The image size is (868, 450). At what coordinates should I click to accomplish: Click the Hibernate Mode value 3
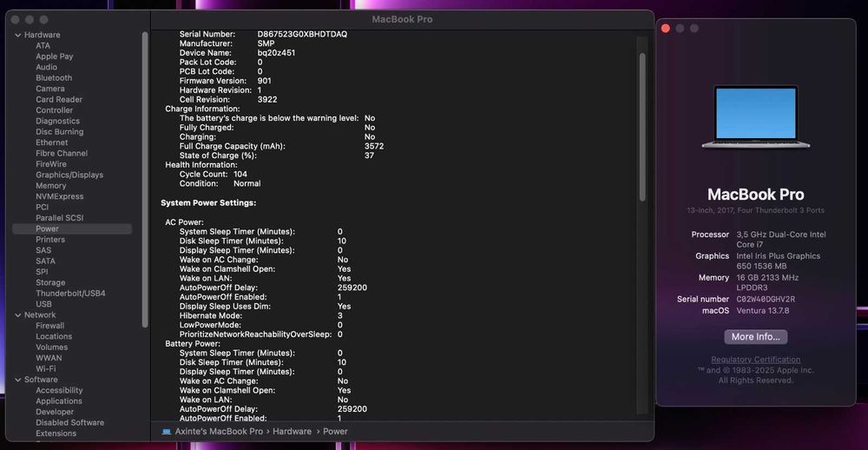click(x=340, y=315)
